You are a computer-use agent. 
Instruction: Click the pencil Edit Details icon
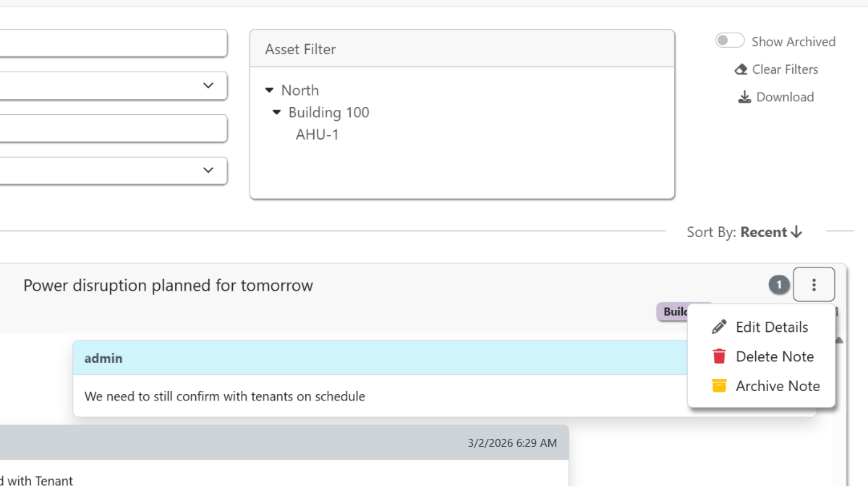pyautogui.click(x=719, y=327)
